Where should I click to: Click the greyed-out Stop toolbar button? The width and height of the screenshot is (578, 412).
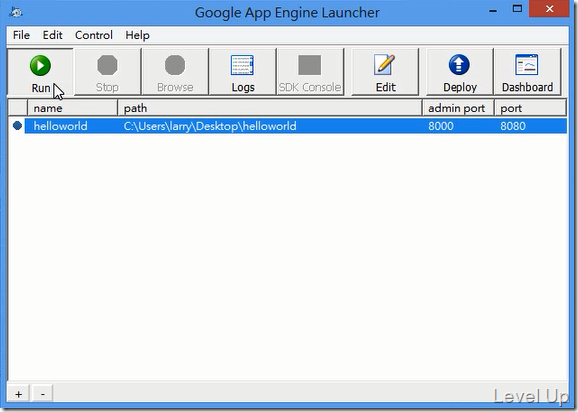pos(107,72)
